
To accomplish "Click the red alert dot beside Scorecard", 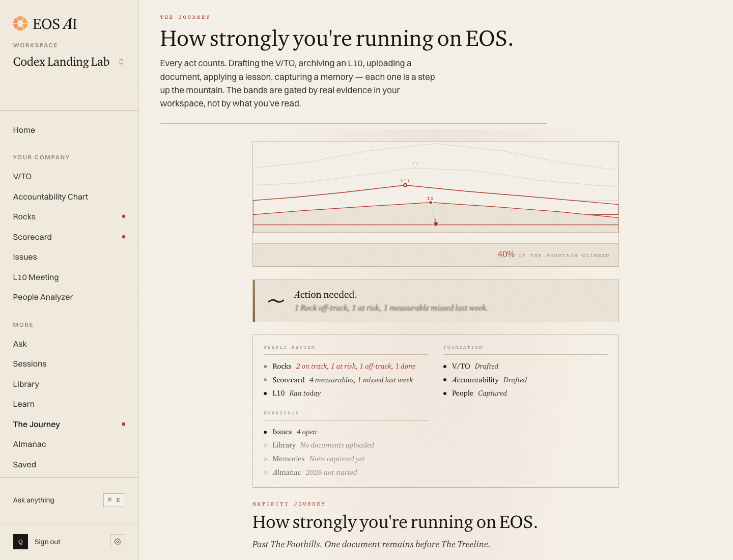I will [x=124, y=237].
